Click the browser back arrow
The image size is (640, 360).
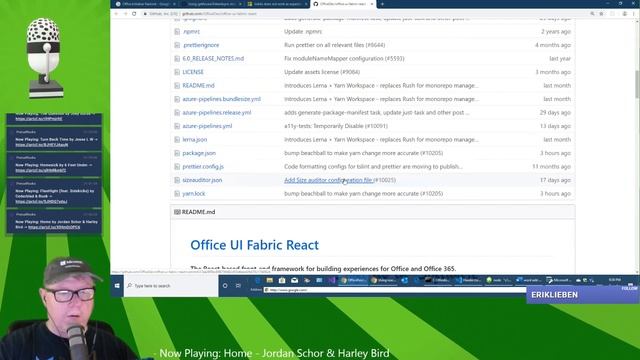pos(116,13)
